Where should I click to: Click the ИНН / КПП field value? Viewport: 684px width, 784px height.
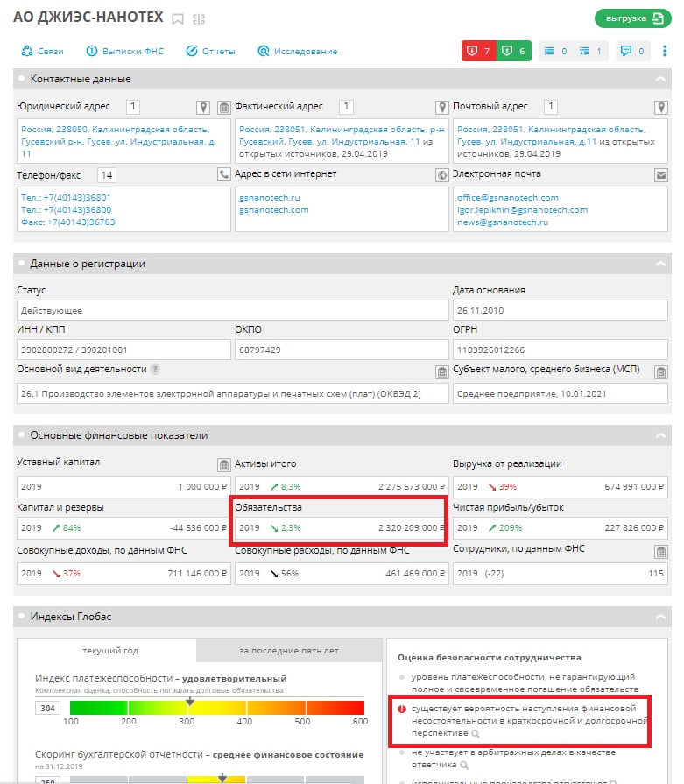(123, 350)
